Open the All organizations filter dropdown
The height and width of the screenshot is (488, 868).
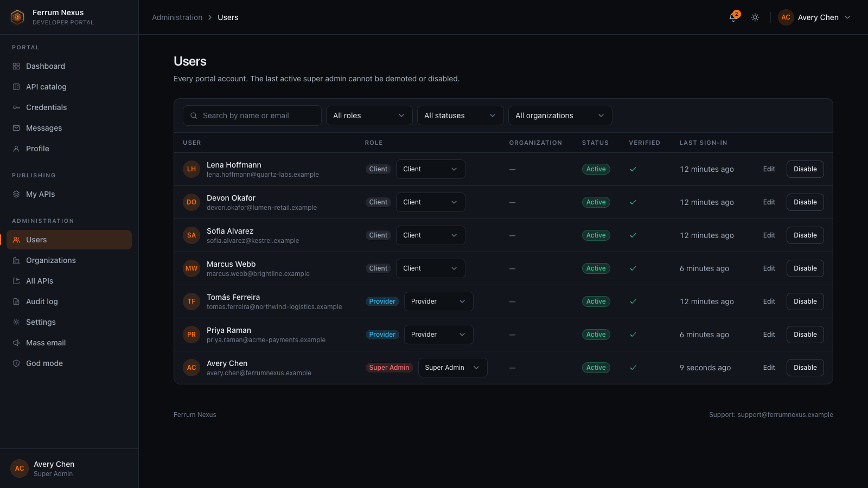pos(560,115)
